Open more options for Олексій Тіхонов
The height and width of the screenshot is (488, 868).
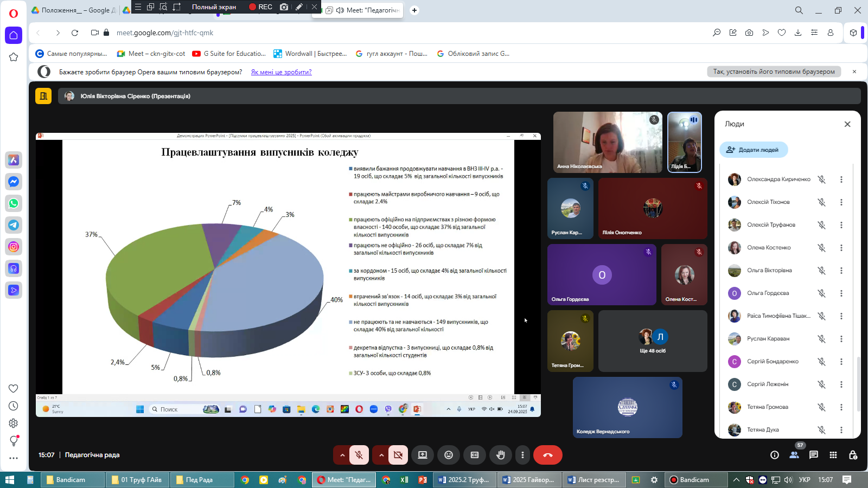[841, 202]
